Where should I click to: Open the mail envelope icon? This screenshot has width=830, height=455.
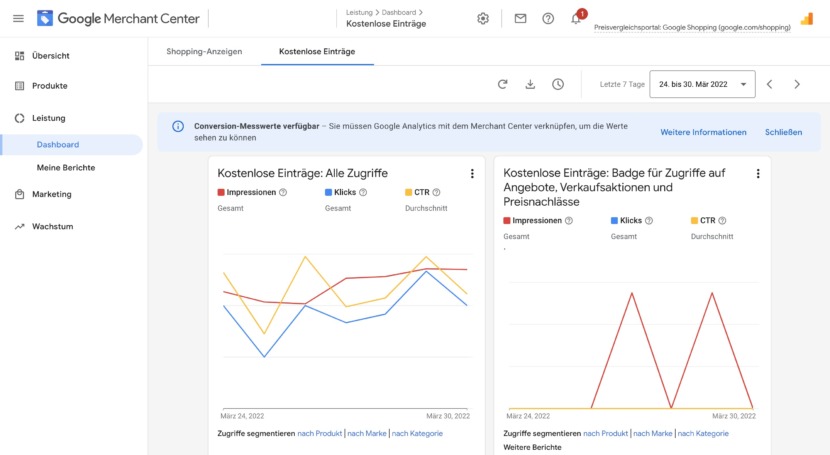coord(520,19)
